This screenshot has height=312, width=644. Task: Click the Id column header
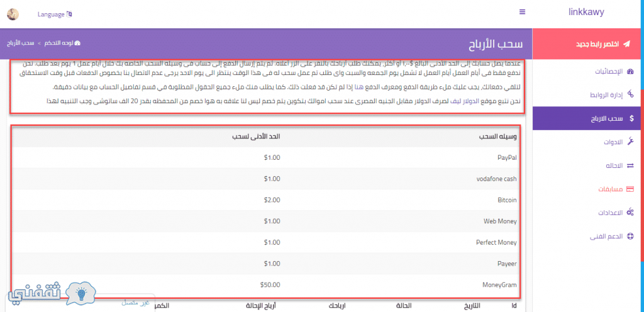tap(514, 306)
